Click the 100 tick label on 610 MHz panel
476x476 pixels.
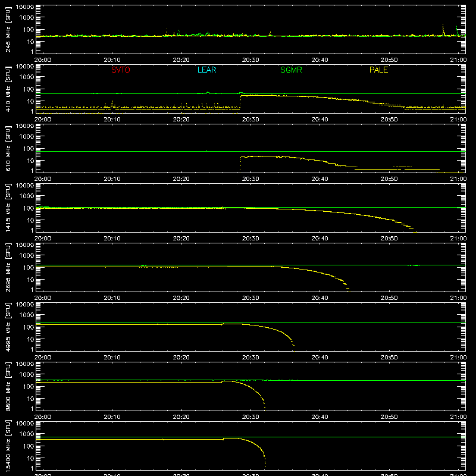[x=29, y=149]
